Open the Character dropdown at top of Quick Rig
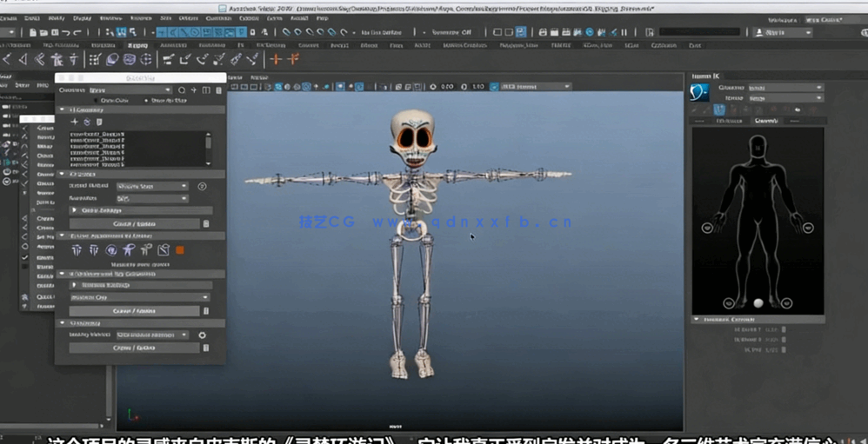 pos(130,89)
